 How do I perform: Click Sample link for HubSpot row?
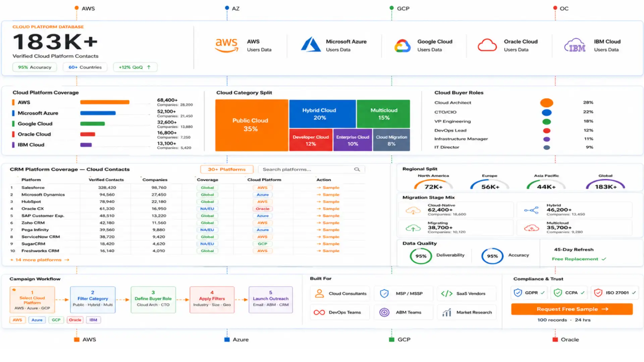(x=328, y=202)
